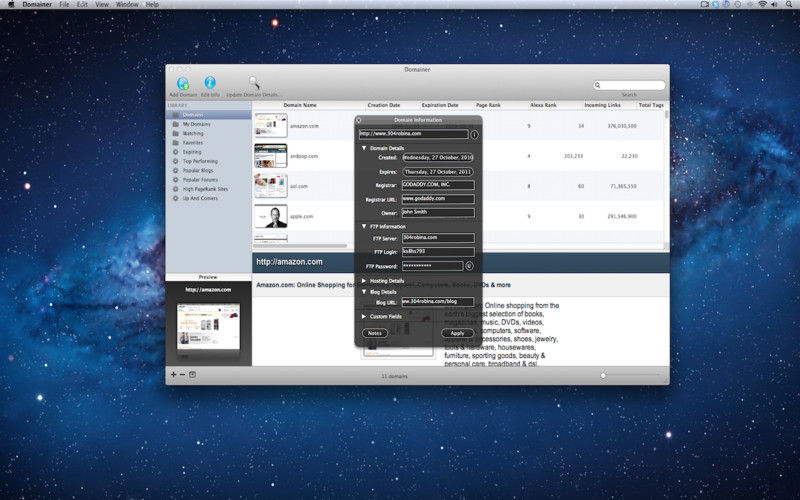Select the apple.com domain name text

302,216
